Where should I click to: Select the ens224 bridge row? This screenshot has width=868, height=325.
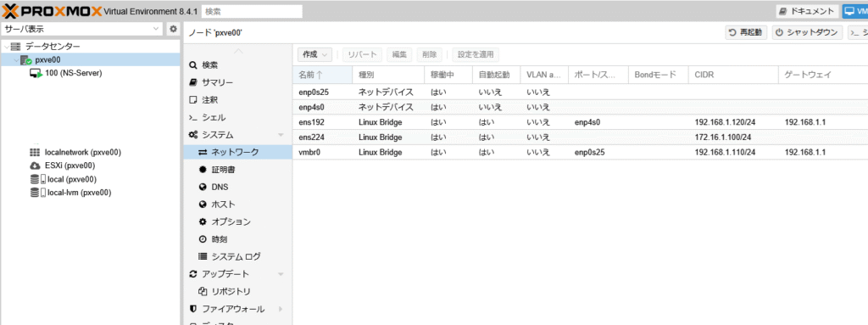click(580, 137)
